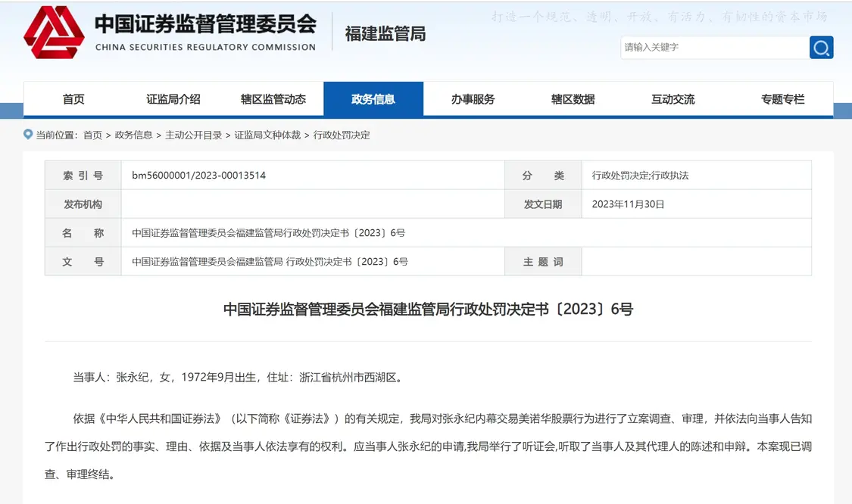Click the 福建监管局 header title
The height and width of the screenshot is (504, 852).
point(385,34)
